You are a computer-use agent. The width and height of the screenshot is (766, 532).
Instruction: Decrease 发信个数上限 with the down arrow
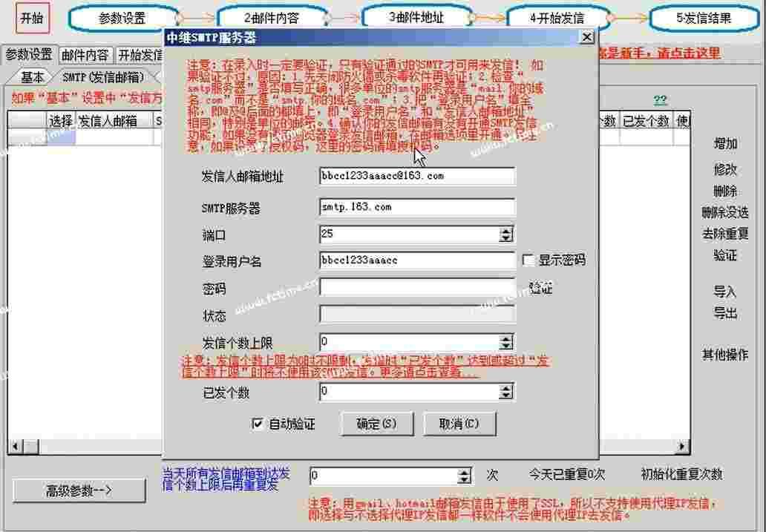506,347
